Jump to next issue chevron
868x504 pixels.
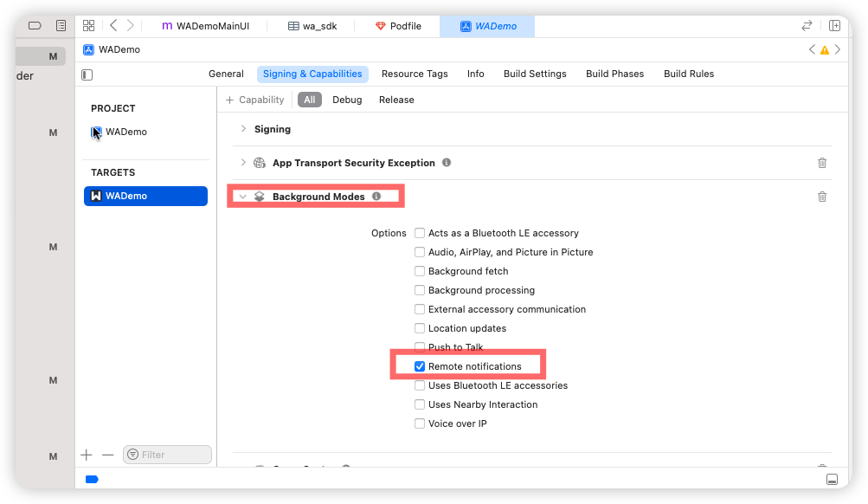coord(838,49)
